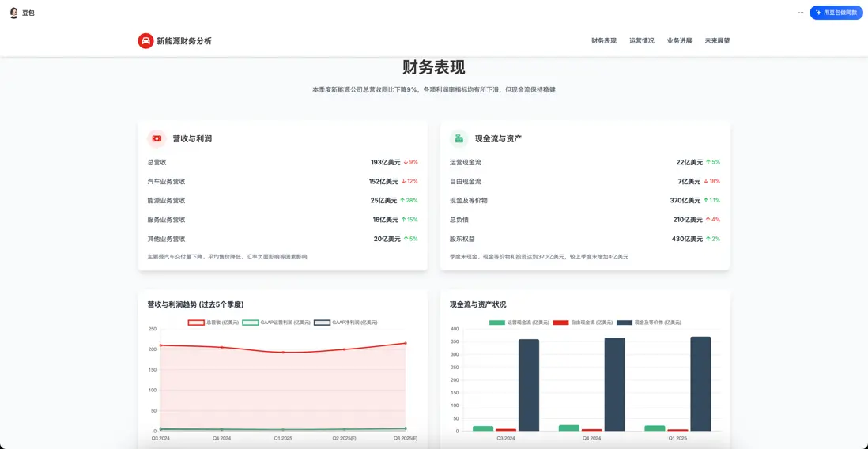This screenshot has width=868, height=449.
Task: Open the 业务进展 nav item
Action: coord(679,41)
